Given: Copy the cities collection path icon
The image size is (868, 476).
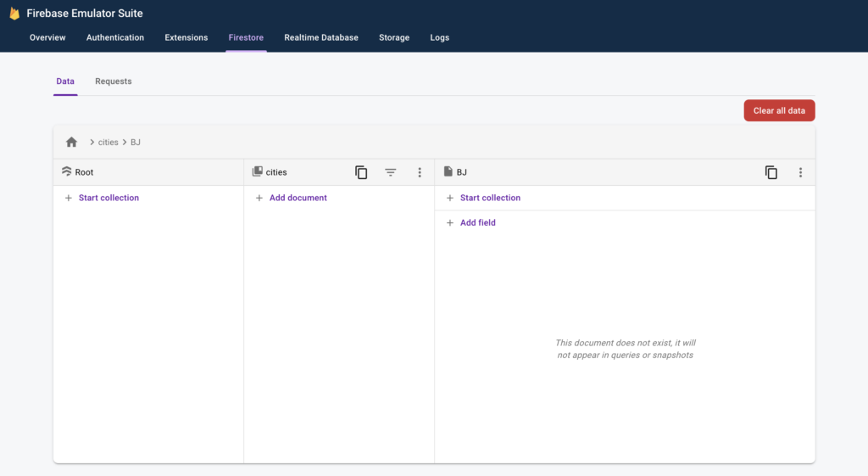Looking at the screenshot, I should click(361, 172).
